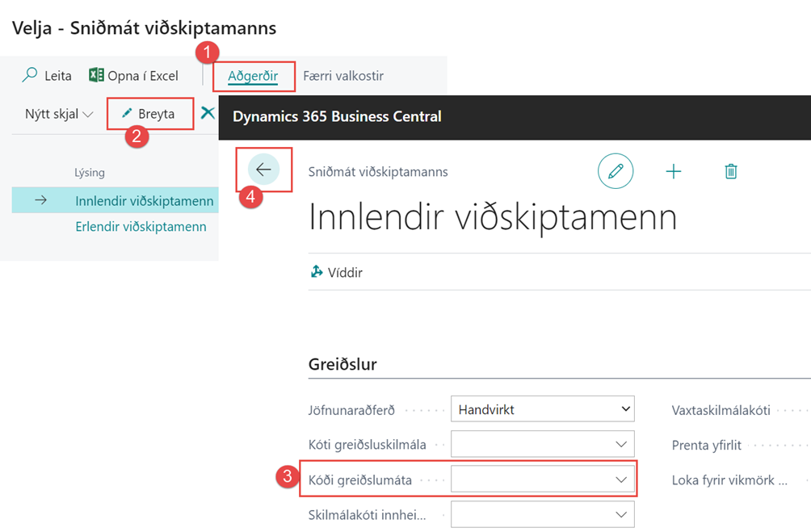Select the Erlendir viðskiptamenn template row
Image resolution: width=811 pixels, height=532 pixels.
[141, 226]
